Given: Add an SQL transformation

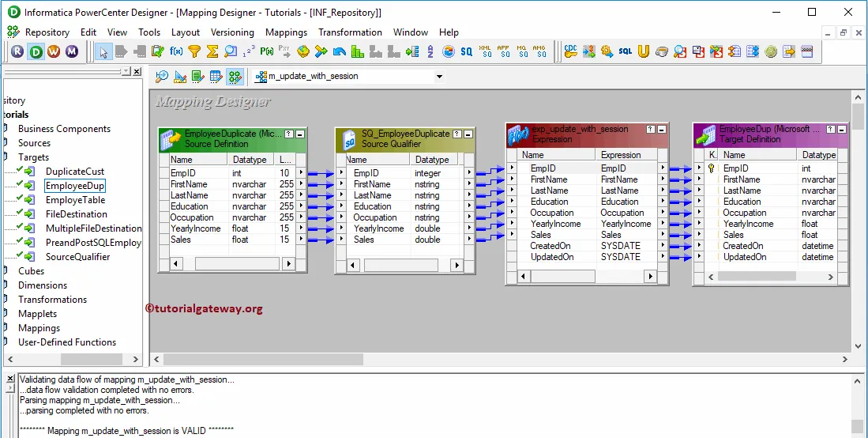Looking at the screenshot, I should point(625,52).
